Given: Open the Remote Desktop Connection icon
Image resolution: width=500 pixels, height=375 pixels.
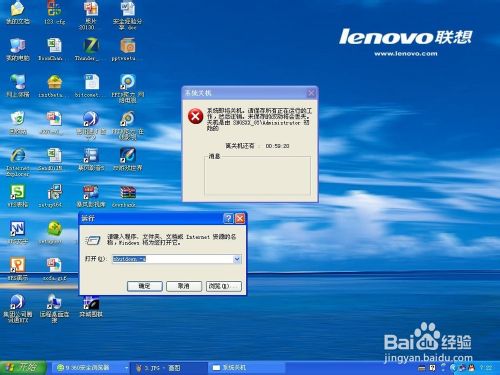Looking at the screenshot, I should [x=54, y=302].
